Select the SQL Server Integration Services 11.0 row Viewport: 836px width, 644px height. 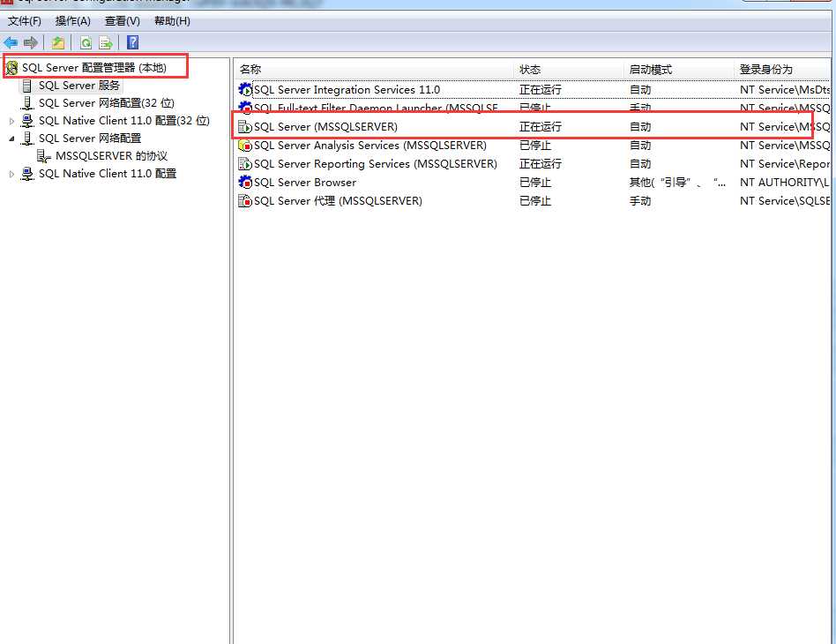click(534, 90)
